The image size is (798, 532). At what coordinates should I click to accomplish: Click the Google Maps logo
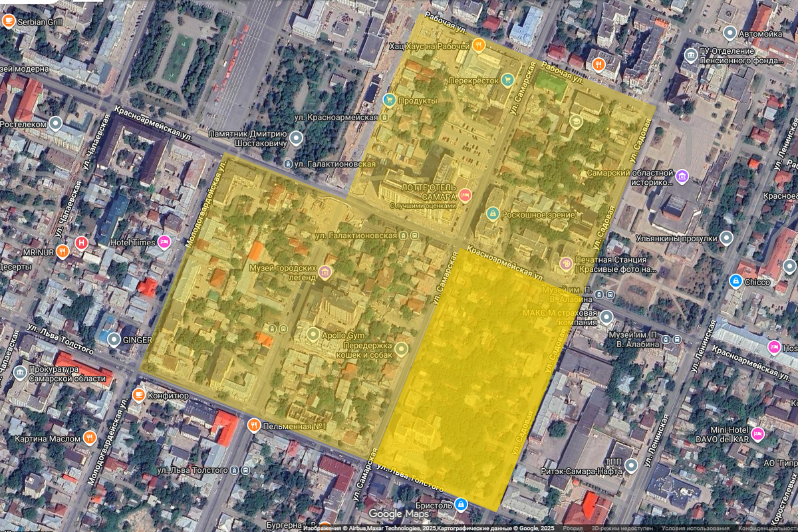point(398,513)
